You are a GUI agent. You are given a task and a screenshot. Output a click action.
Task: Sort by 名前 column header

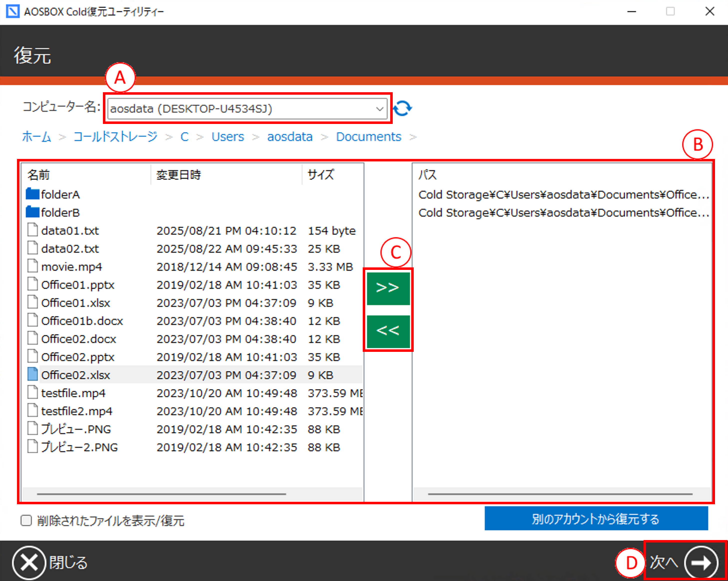coord(38,175)
